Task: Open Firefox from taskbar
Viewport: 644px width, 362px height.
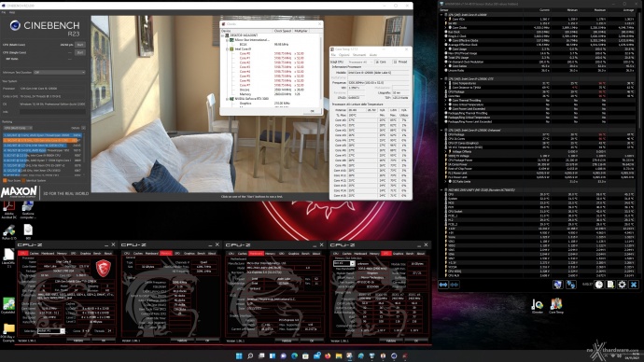Action: (x=328, y=355)
